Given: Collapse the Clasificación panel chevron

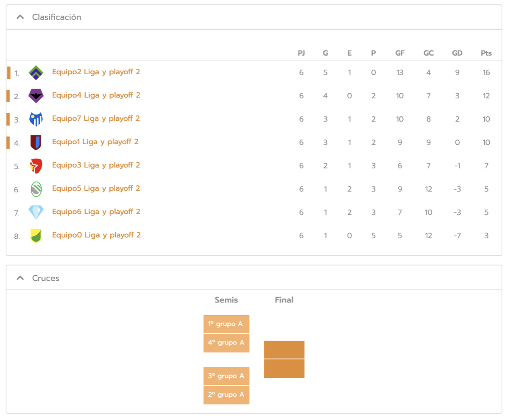Looking at the screenshot, I should [20, 17].
